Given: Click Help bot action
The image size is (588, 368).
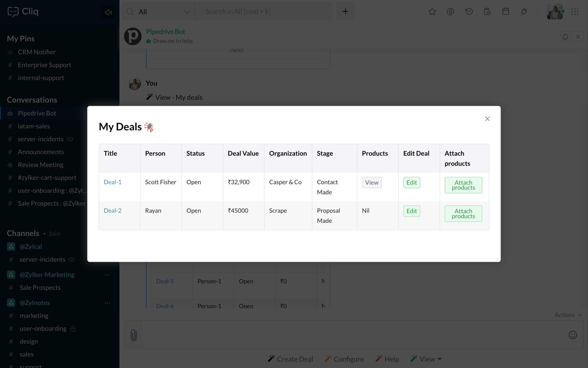Looking at the screenshot, I should 387,359.
